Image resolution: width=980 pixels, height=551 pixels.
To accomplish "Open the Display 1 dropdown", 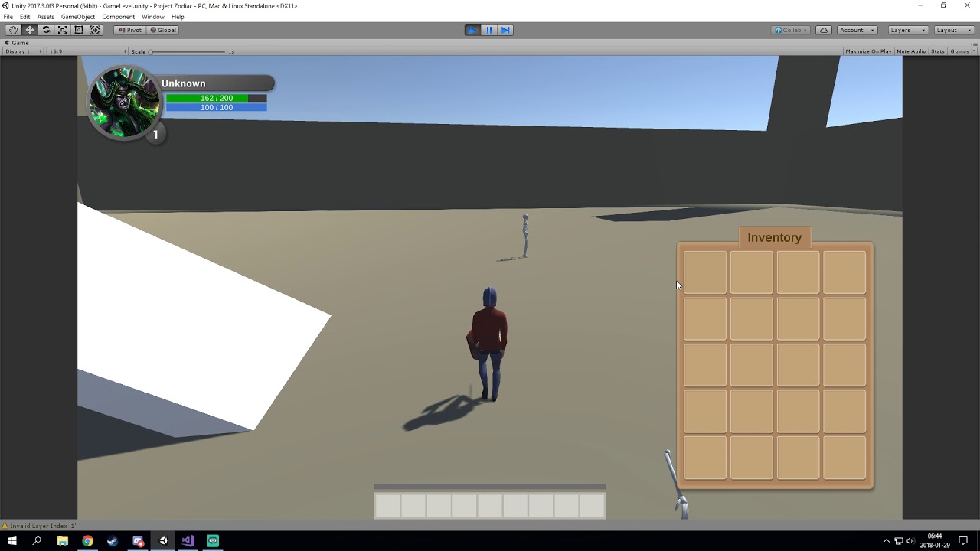I will (x=23, y=51).
